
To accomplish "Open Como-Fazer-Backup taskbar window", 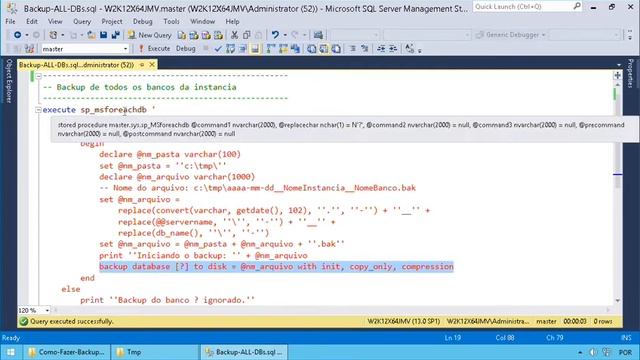I will pyautogui.click(x=67, y=352).
